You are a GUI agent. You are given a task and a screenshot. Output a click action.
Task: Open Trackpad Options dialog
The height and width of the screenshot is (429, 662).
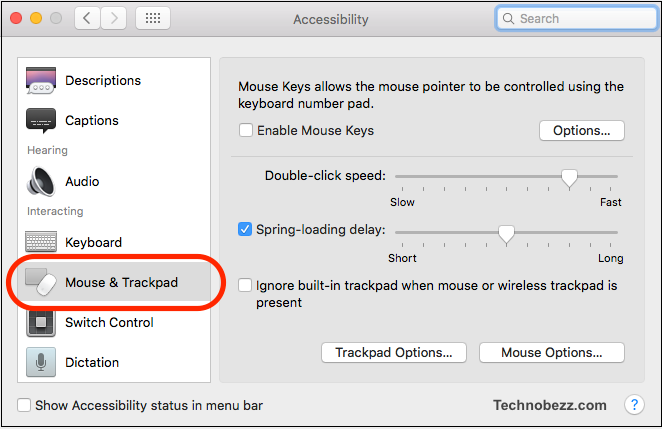coord(394,353)
